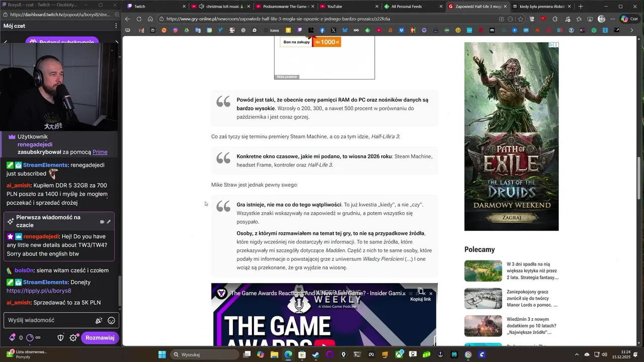Add this page to favorites star
The height and width of the screenshot is (362, 644).
coord(521,19)
